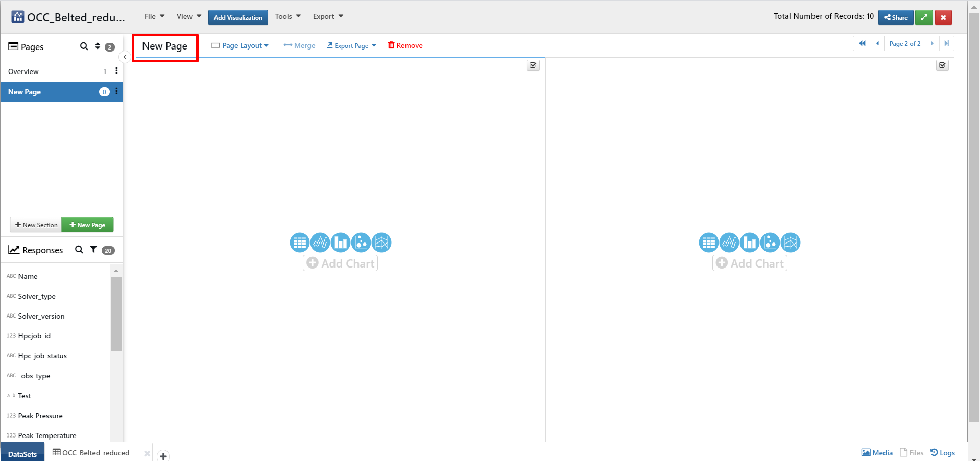This screenshot has height=461, width=980.
Task: Open kebab menu for the Overview page
Action: (116, 71)
